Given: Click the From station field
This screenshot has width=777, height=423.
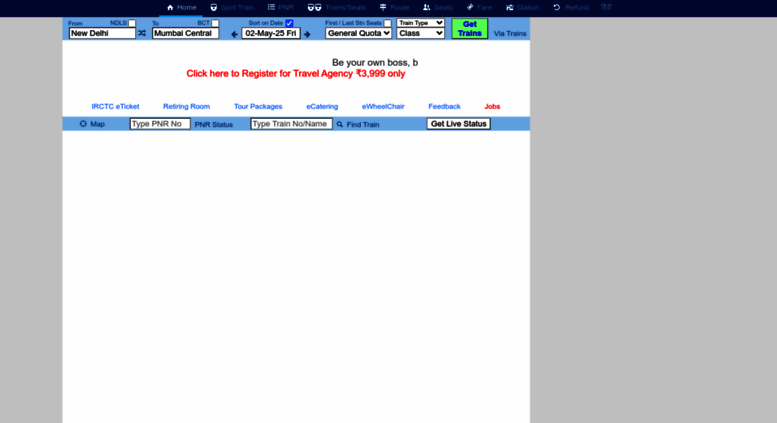Looking at the screenshot, I should coord(102,33).
